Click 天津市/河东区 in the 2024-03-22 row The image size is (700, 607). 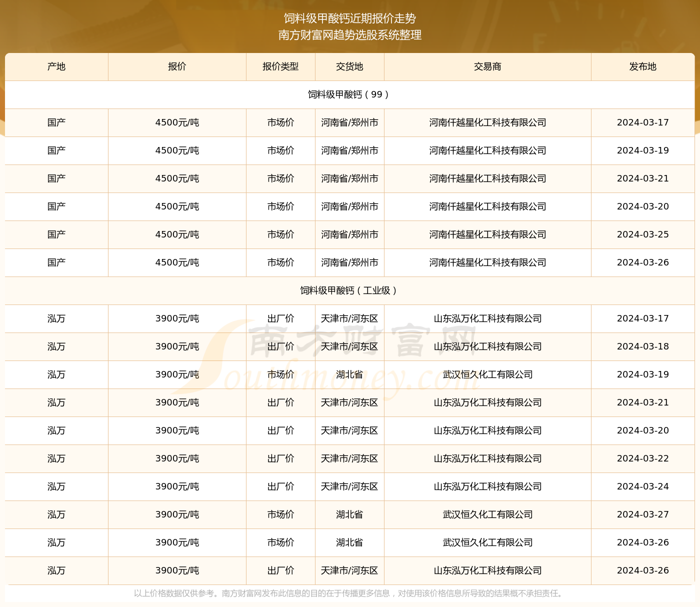coord(349,458)
